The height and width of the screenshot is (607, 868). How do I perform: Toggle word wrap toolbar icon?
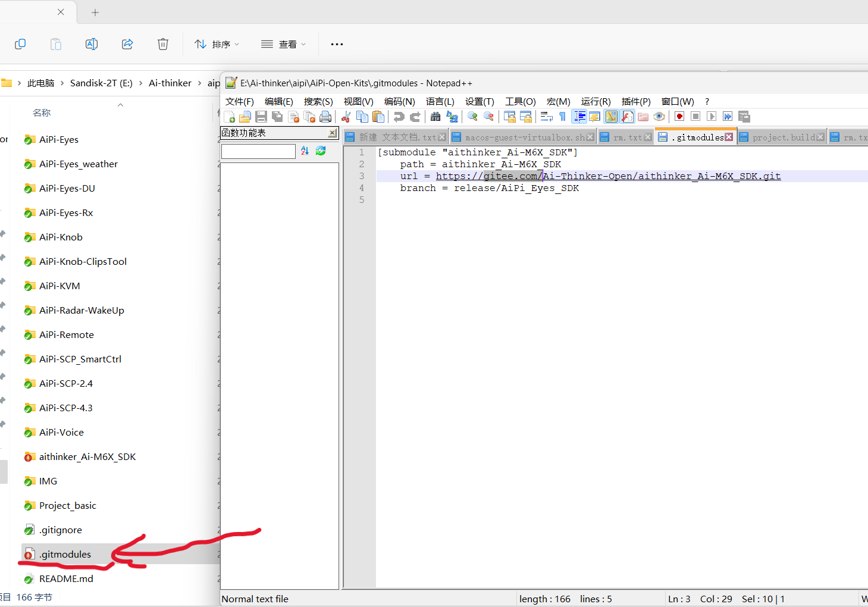click(x=546, y=117)
